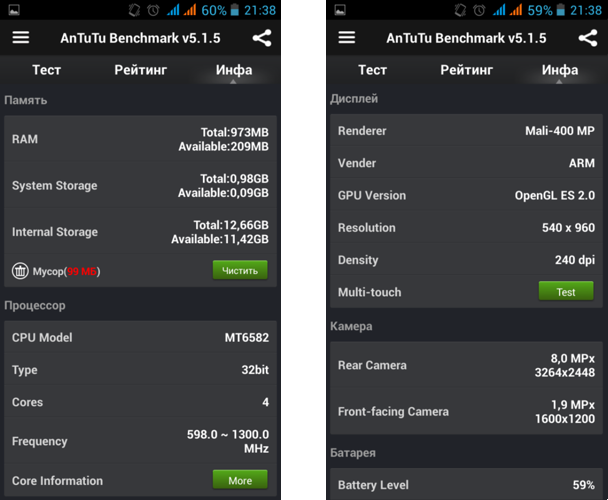608x500 pixels.
Task: Select Инфа tab in right screenshot
Action: pos(560,70)
